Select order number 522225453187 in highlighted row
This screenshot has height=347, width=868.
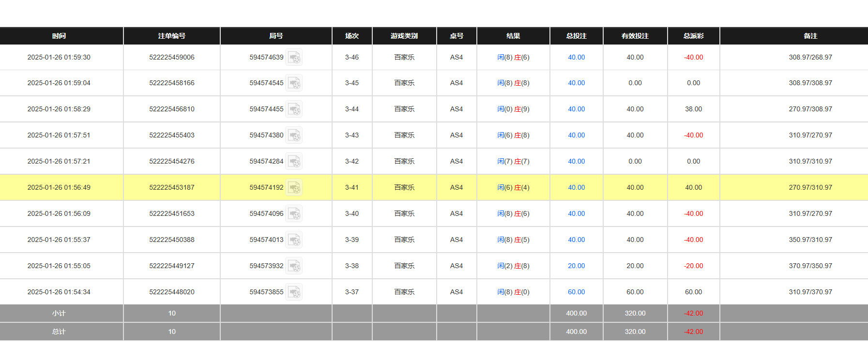[x=171, y=187]
